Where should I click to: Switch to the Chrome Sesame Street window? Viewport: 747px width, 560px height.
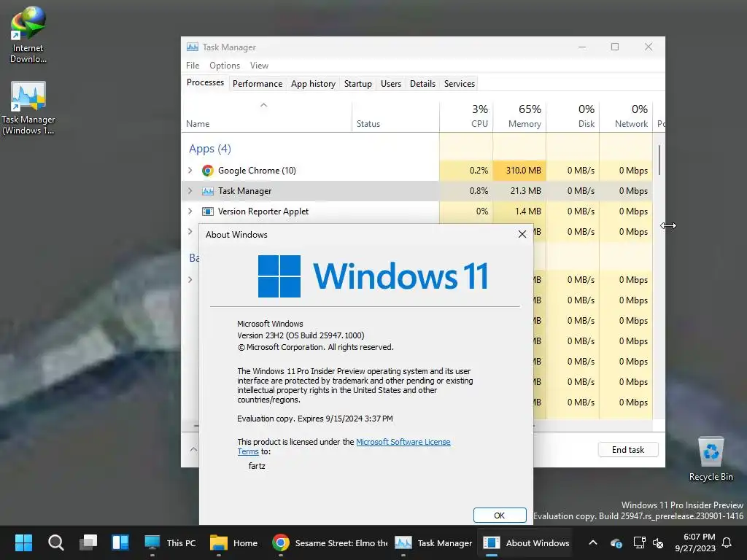coord(330,542)
